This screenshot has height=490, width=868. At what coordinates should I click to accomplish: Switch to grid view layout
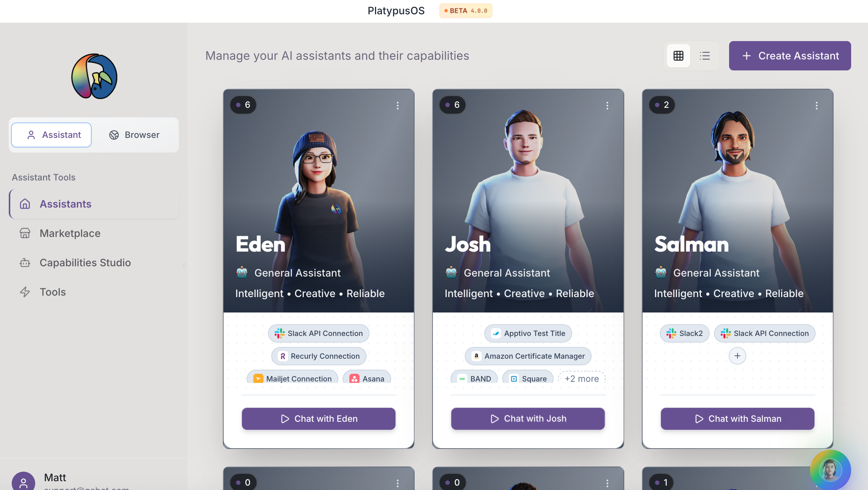point(678,56)
